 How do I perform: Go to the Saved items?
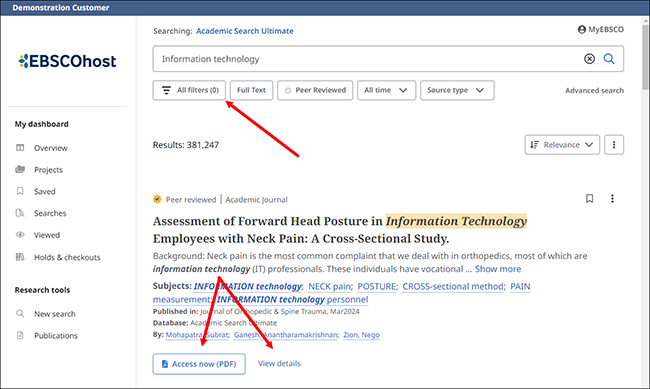click(44, 192)
